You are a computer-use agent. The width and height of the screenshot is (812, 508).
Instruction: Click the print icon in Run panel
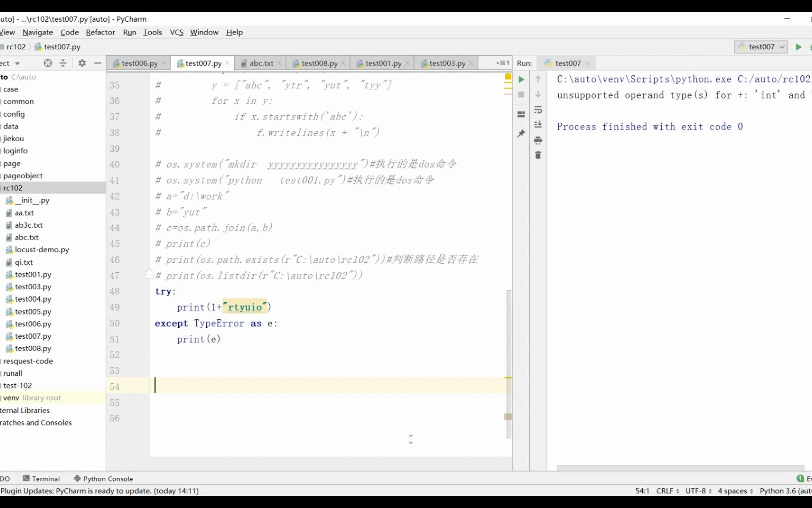538,140
